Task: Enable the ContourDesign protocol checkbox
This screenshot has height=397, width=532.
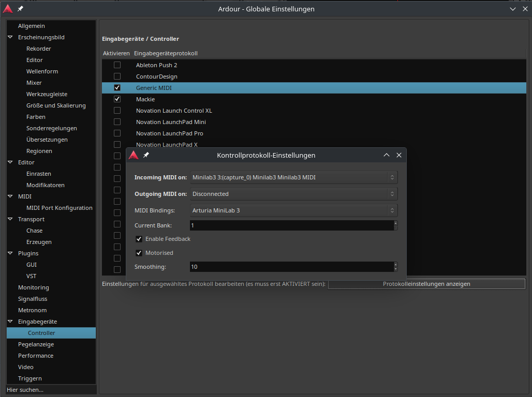Action: coord(117,77)
